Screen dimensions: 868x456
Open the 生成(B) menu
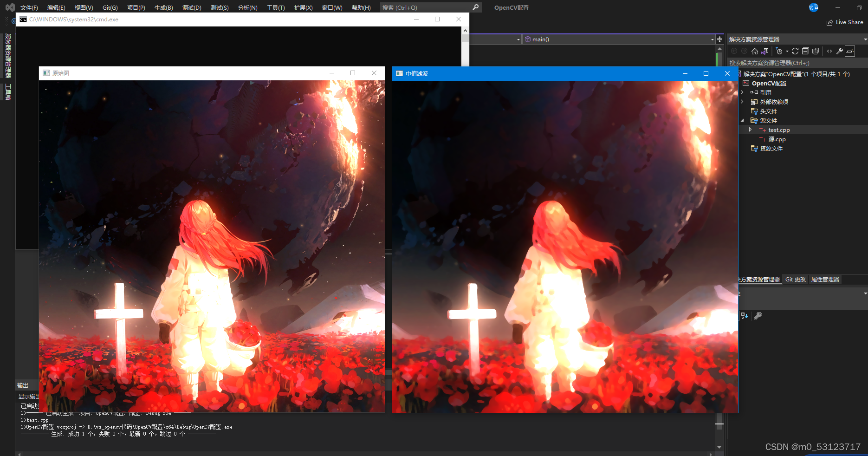point(164,8)
